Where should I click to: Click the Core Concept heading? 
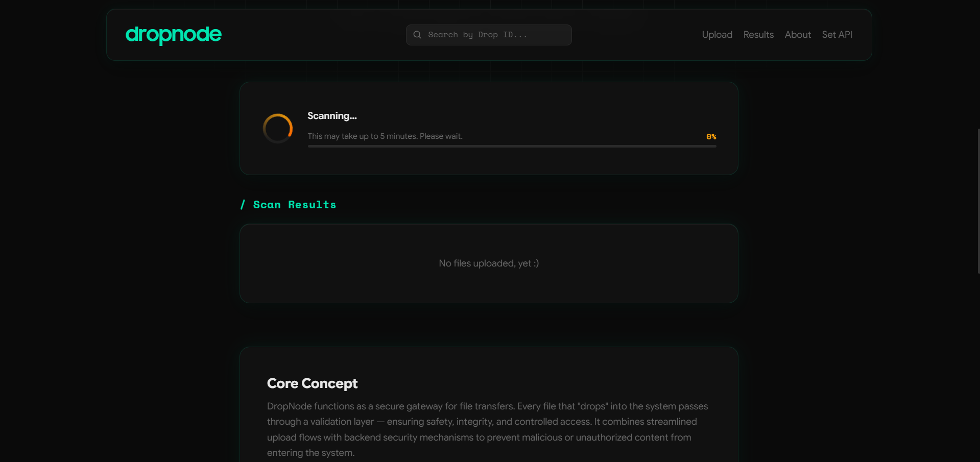312,383
